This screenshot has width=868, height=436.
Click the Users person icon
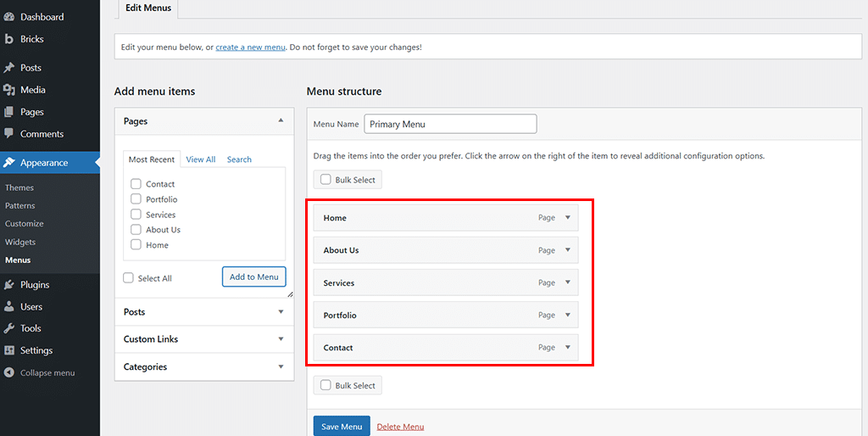[x=8, y=306]
